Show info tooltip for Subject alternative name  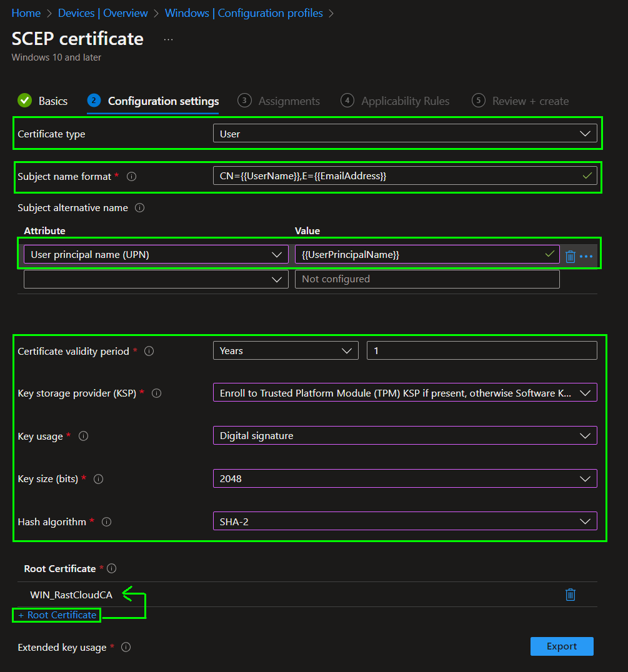140,208
